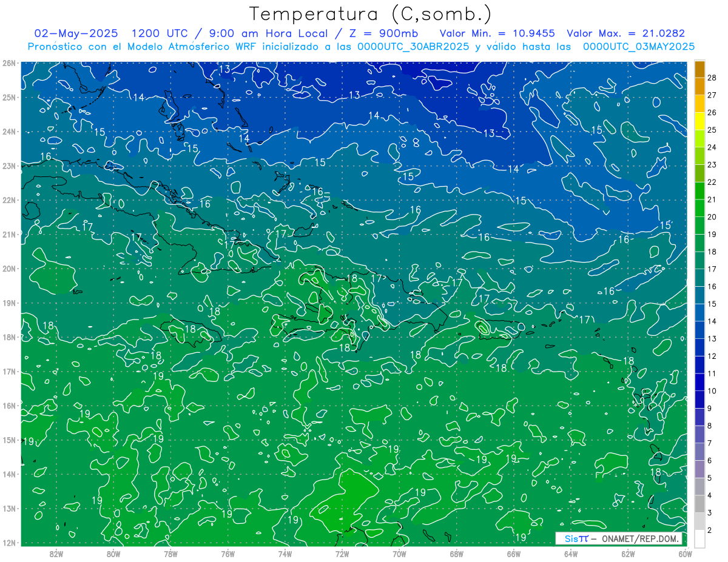The width and height of the screenshot is (728, 562).
Task: Select the white legend swatch below 2
Action: pos(699,539)
